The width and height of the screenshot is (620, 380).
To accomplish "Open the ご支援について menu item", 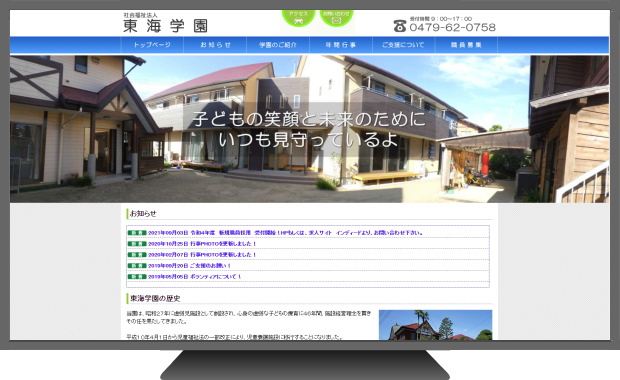I will tap(403, 45).
